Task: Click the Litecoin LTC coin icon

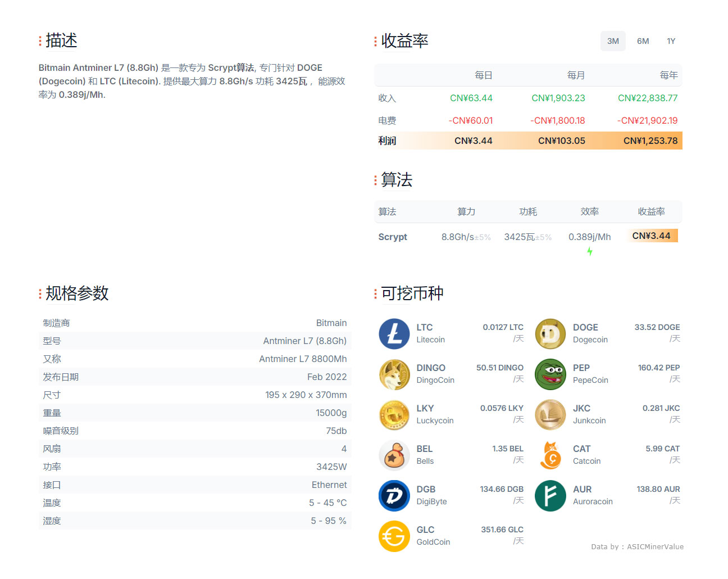Action: pos(394,334)
